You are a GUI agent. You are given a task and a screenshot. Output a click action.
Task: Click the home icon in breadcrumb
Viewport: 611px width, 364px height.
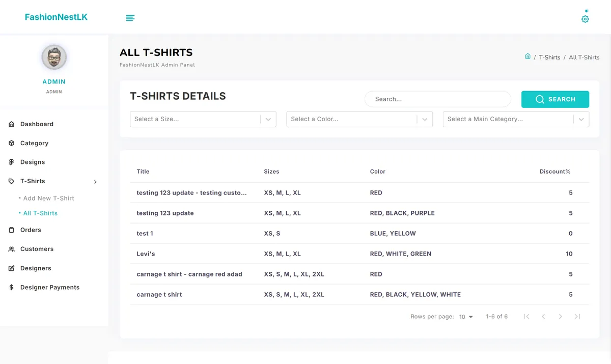(527, 56)
